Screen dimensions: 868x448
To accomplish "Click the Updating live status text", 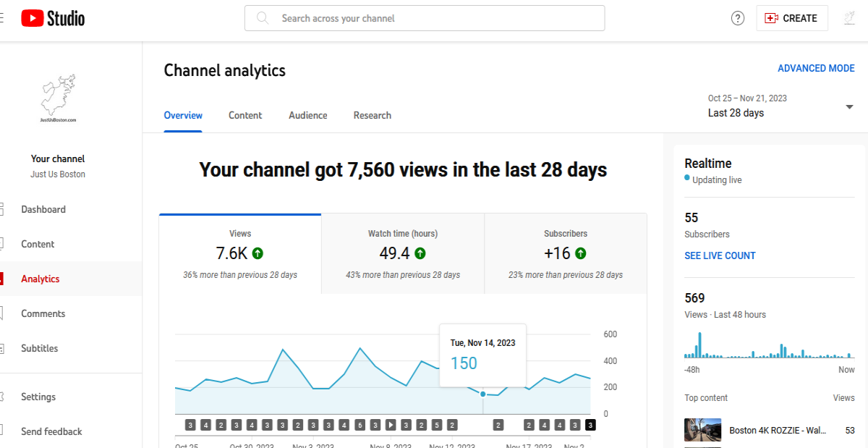I will (717, 180).
